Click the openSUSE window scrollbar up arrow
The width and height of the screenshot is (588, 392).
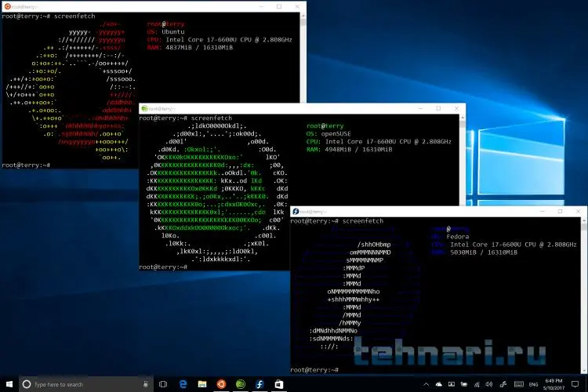pyautogui.click(x=463, y=118)
